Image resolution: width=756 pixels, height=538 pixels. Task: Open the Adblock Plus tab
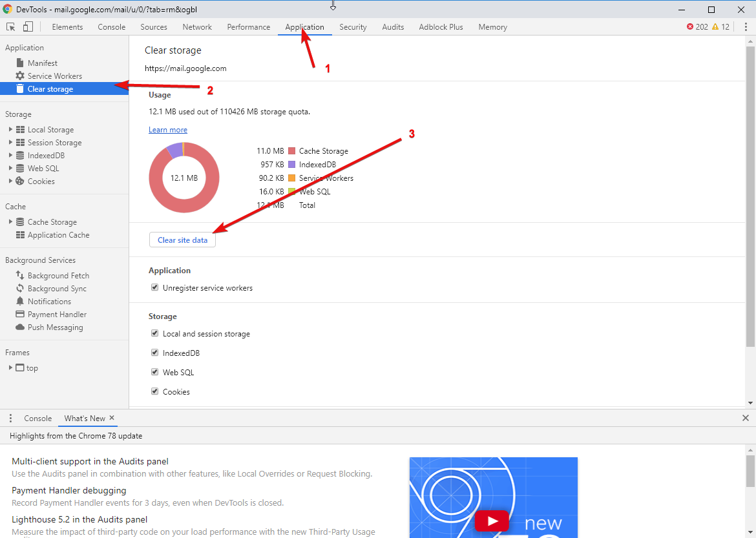point(441,27)
